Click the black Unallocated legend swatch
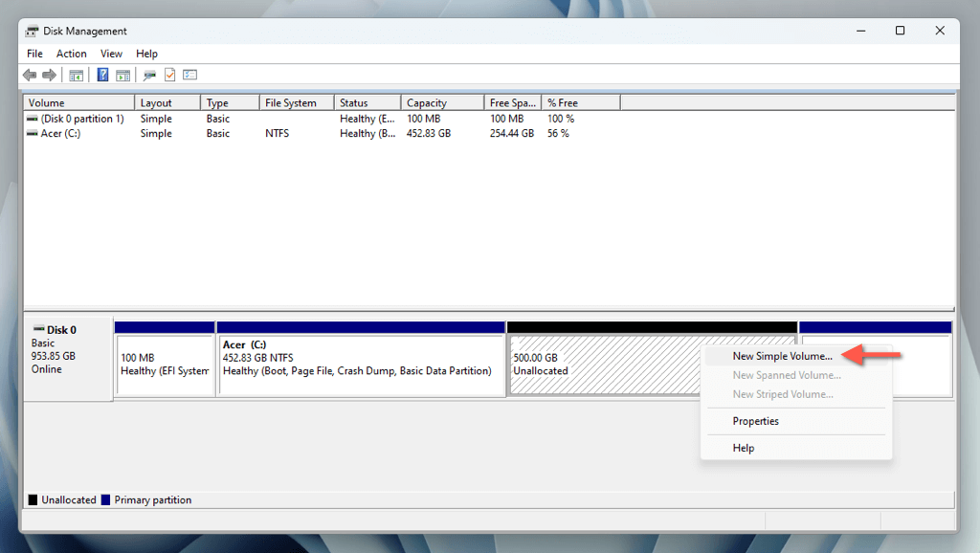The height and width of the screenshot is (553, 980). pos(33,499)
